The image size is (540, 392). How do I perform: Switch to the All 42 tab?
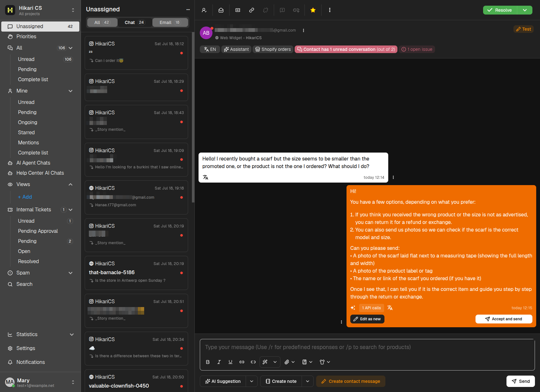pos(102,22)
